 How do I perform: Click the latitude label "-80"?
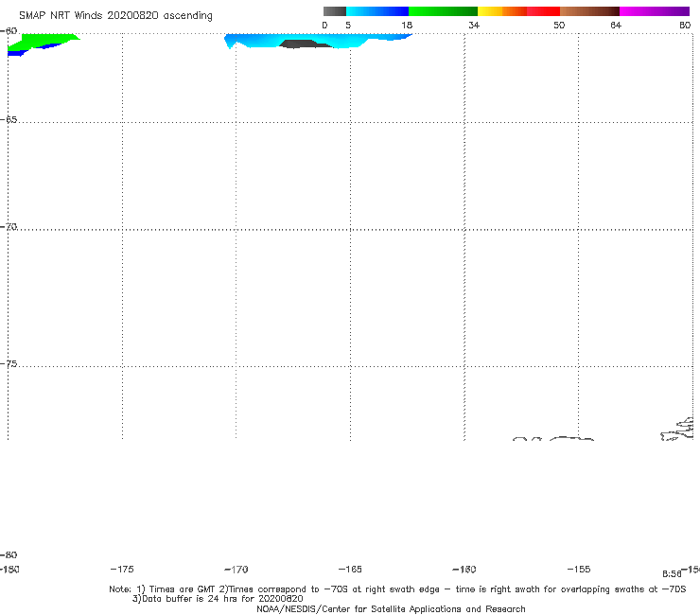click(9, 554)
